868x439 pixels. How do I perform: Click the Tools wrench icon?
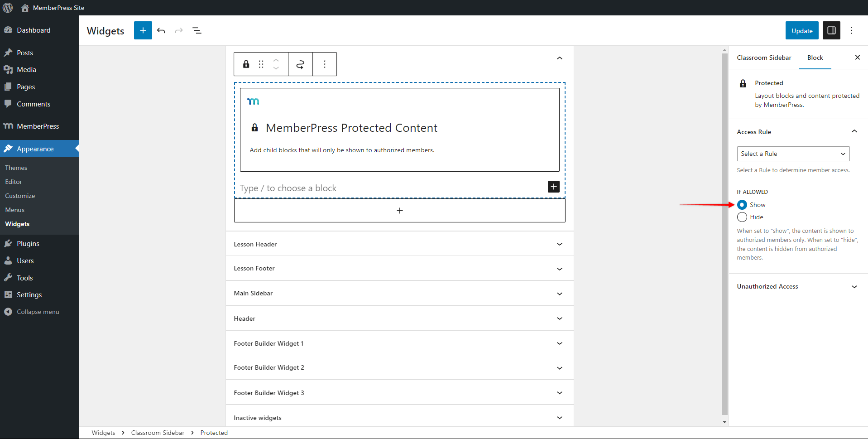point(8,278)
